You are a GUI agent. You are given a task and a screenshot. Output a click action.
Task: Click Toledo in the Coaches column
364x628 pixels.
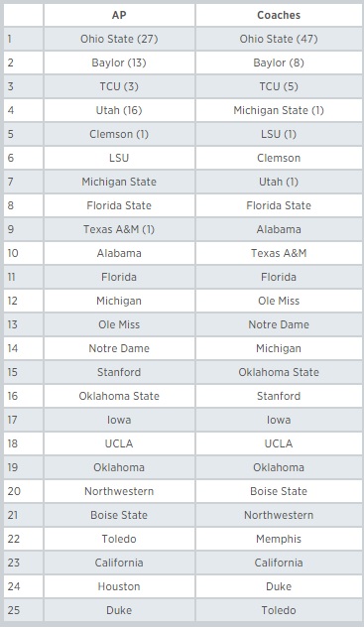279,610
